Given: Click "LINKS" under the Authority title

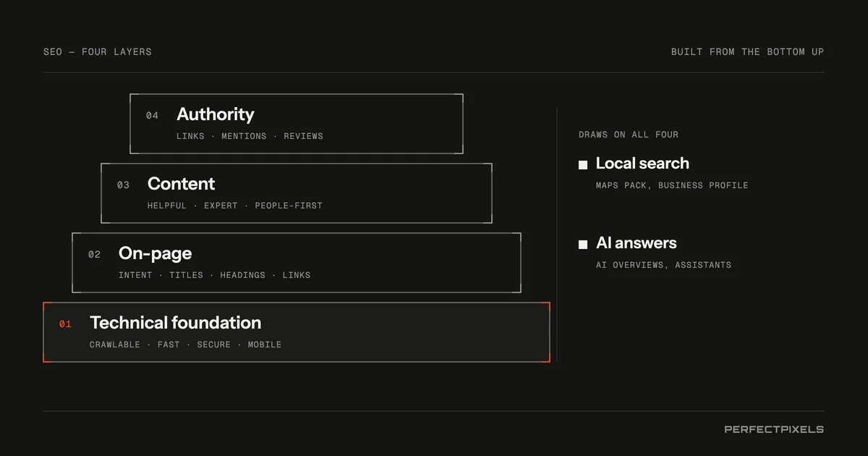Looking at the screenshot, I should pos(190,136).
